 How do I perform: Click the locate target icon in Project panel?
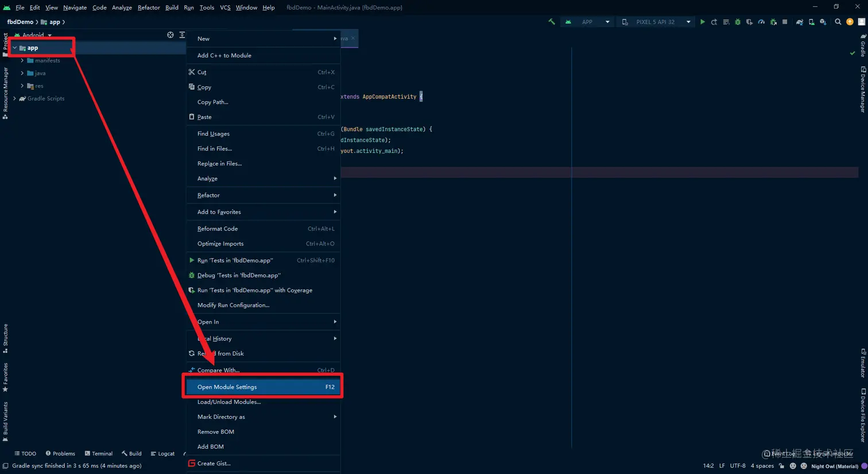pyautogui.click(x=170, y=35)
